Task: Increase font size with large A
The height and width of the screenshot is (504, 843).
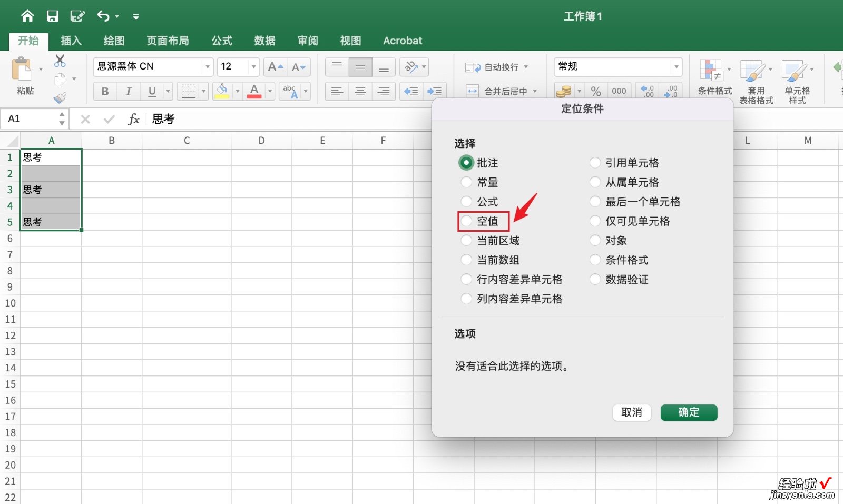Action: [275, 67]
